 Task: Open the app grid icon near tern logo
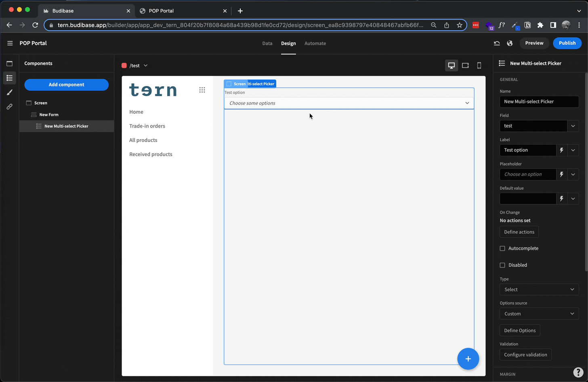(202, 90)
